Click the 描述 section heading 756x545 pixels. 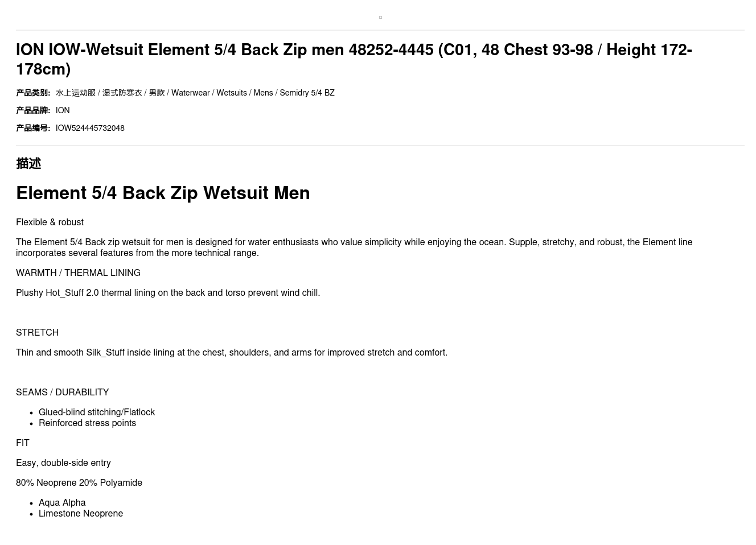(28, 164)
